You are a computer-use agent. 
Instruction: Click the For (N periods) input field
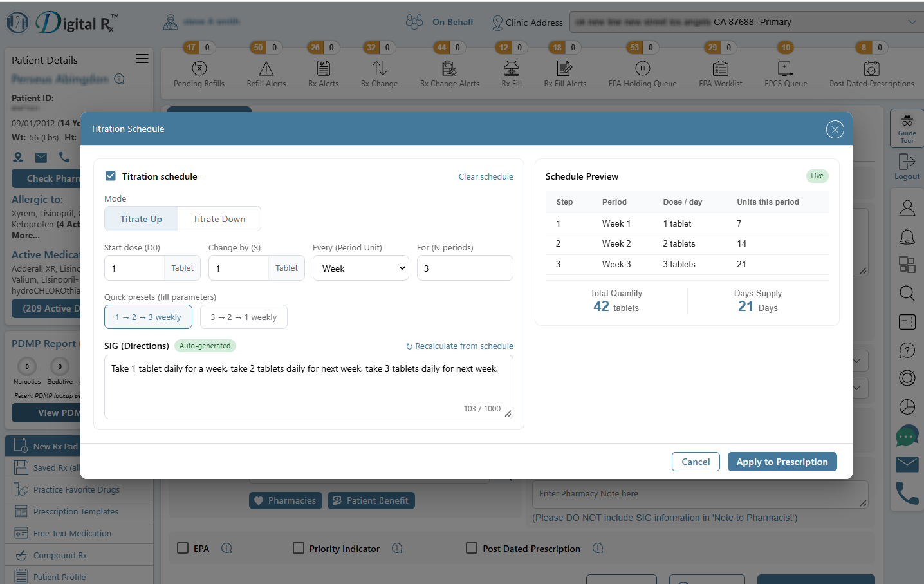[465, 268]
